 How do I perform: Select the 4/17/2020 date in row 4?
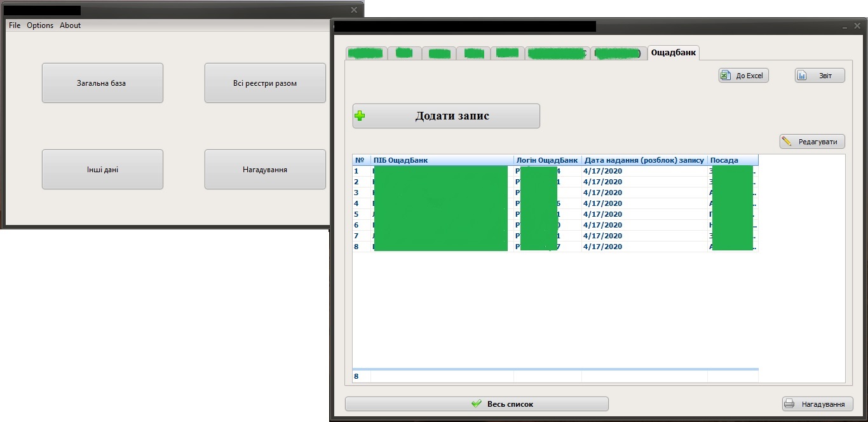644,203
